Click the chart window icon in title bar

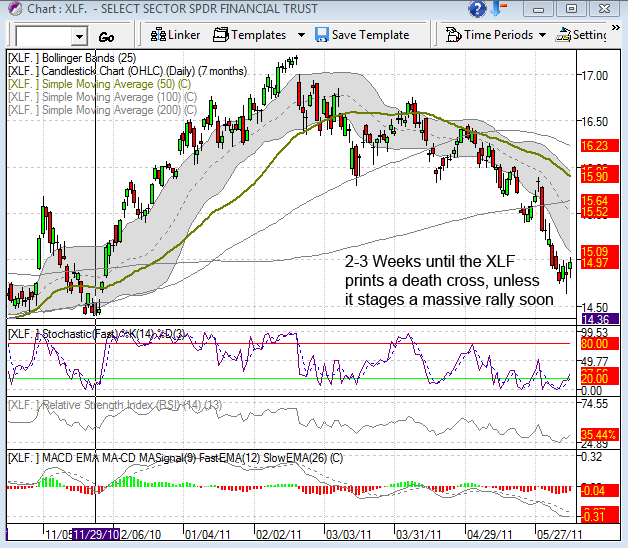(15, 8)
